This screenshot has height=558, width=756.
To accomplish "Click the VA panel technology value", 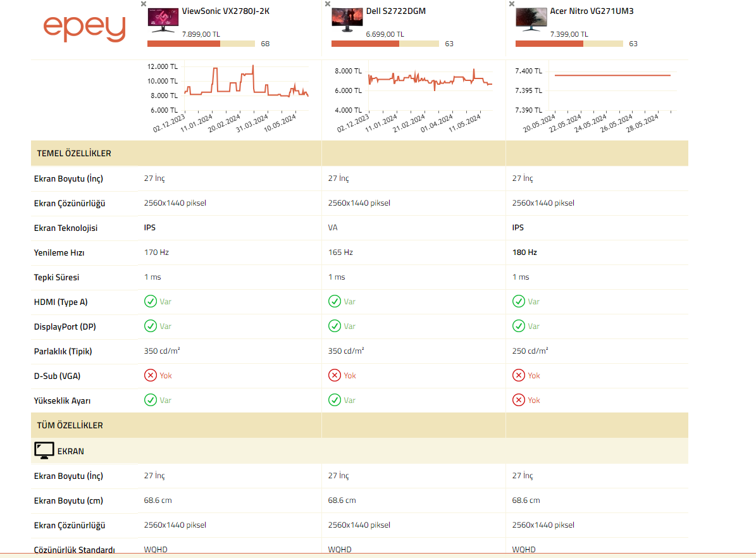I will coord(333,228).
